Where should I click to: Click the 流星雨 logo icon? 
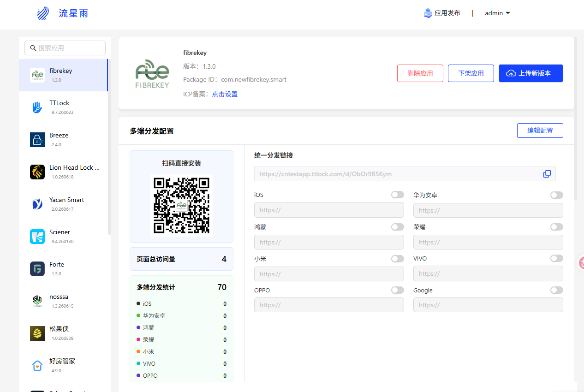pyautogui.click(x=43, y=13)
